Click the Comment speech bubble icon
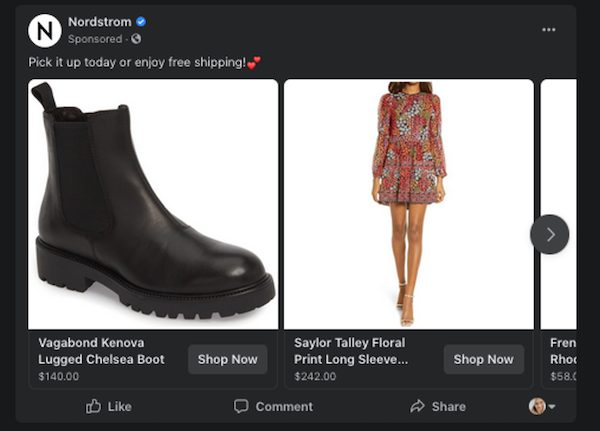Viewport: 600px width, 431px height. click(x=241, y=406)
